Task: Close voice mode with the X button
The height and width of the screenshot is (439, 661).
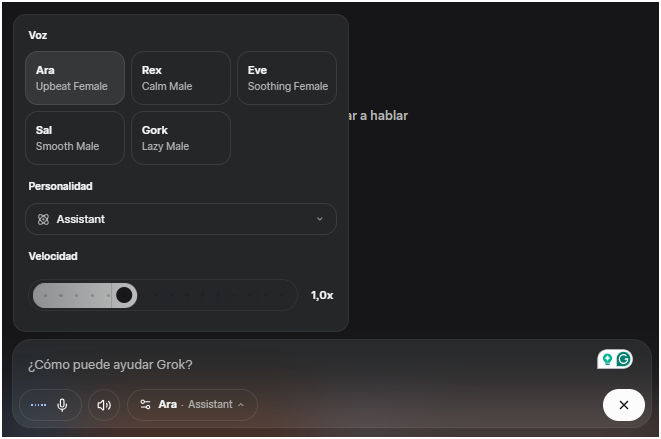Action: coord(624,405)
